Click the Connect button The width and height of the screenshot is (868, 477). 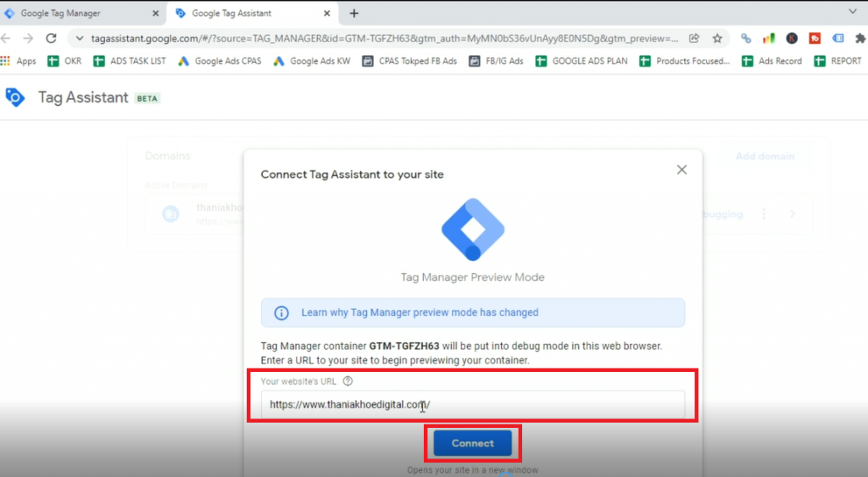click(472, 443)
